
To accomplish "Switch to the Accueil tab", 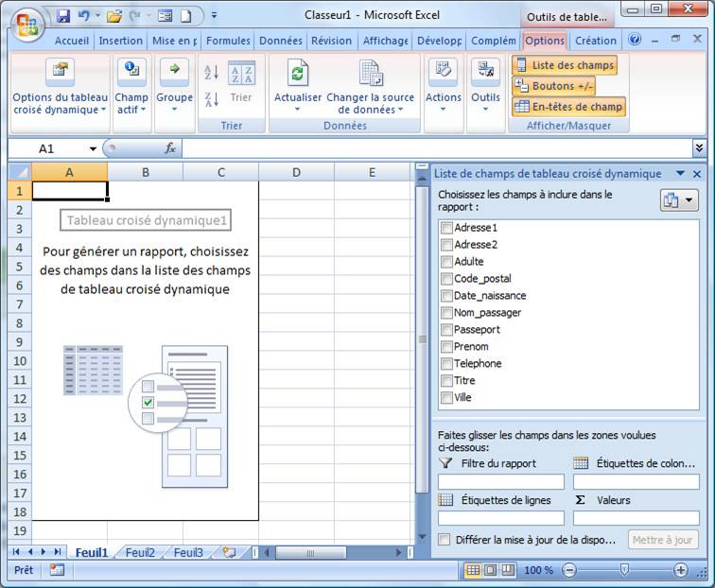I will point(72,41).
